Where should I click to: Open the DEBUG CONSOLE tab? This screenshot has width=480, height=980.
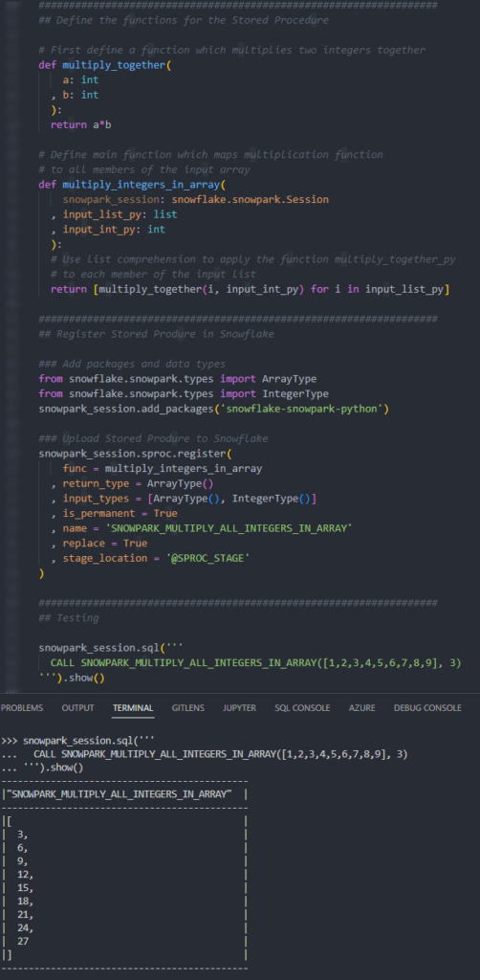click(427, 708)
